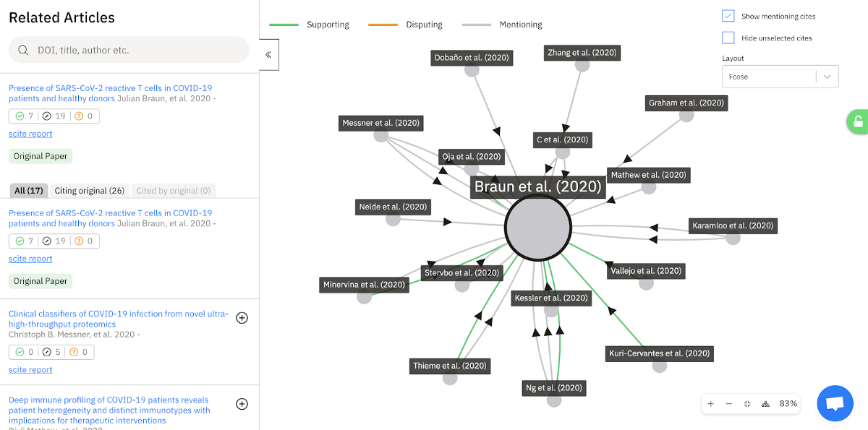Add the Messner Clinical classifiers article via plus icon
The width and height of the screenshot is (868, 430).
242,318
